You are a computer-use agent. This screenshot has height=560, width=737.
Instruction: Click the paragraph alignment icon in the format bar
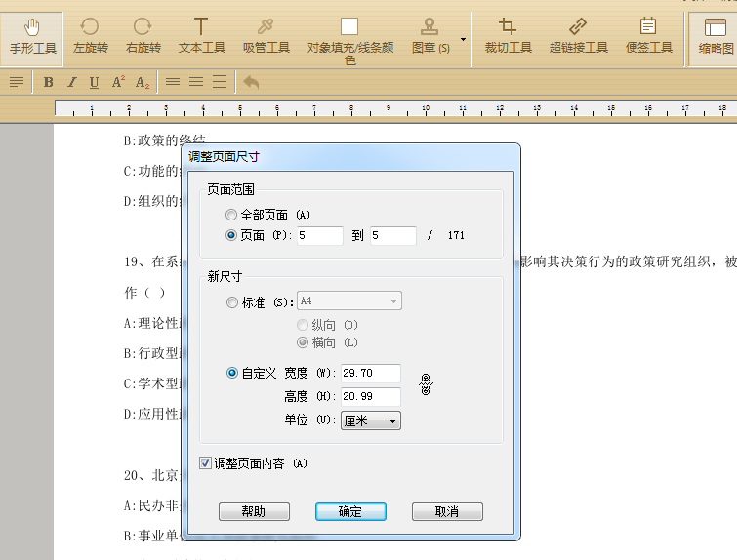click(x=17, y=82)
